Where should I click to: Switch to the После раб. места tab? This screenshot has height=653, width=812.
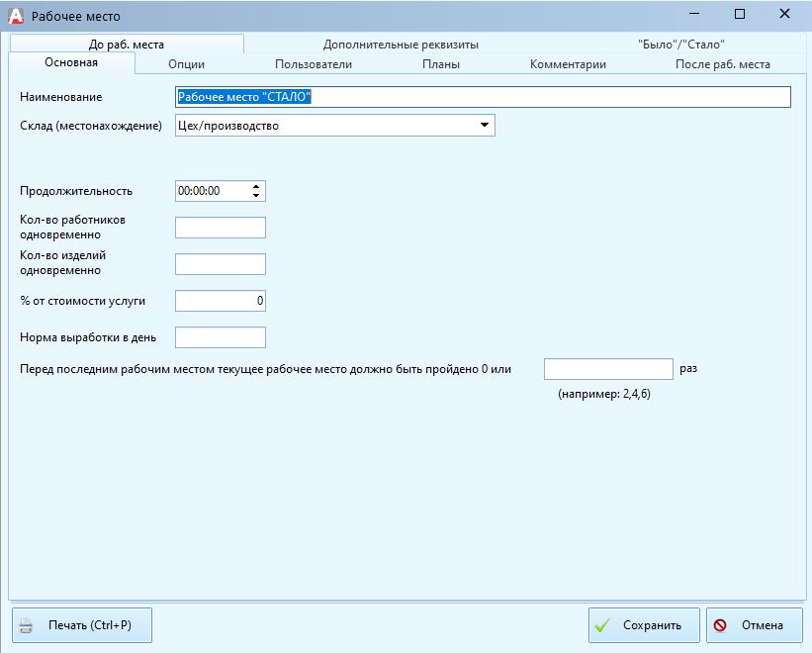click(722, 64)
